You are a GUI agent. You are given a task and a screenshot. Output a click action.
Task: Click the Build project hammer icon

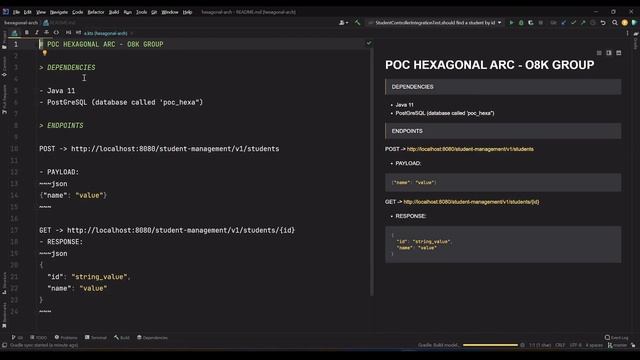coord(358,23)
